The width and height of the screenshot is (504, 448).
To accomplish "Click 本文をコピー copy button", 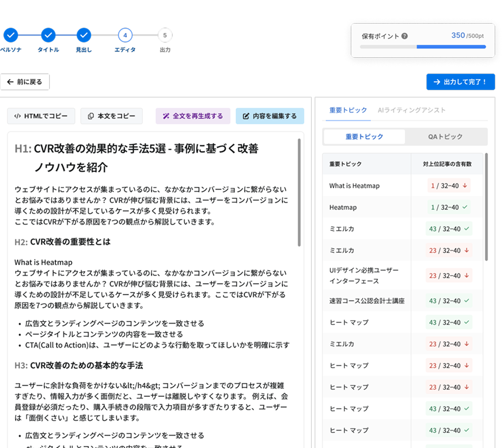I will (x=112, y=116).
